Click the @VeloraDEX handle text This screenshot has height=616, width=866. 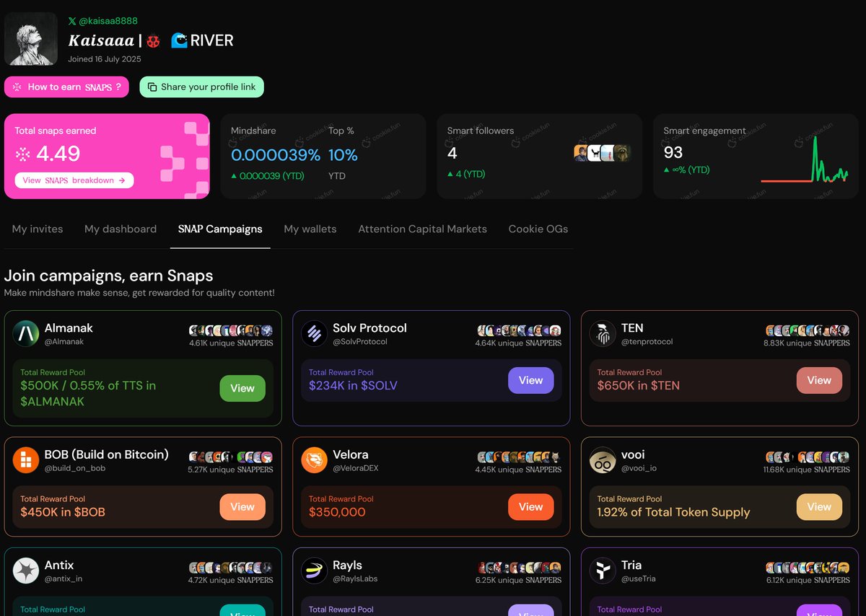coord(356,469)
